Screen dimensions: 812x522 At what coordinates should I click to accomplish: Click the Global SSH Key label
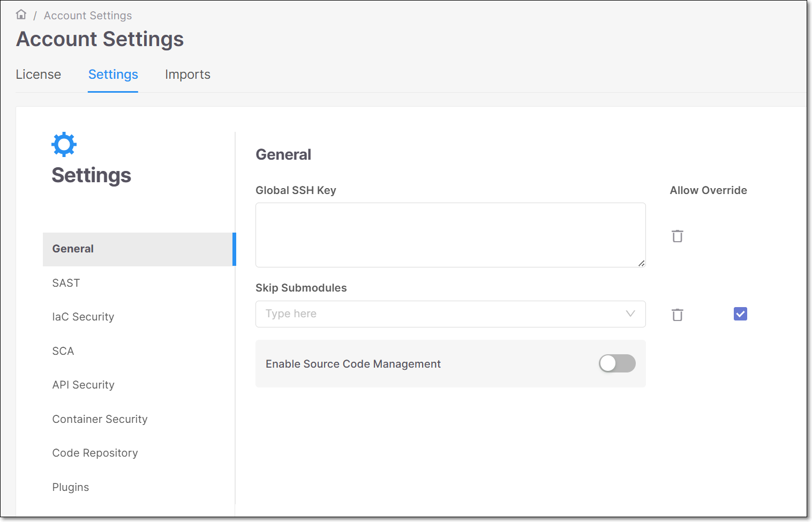pos(296,190)
